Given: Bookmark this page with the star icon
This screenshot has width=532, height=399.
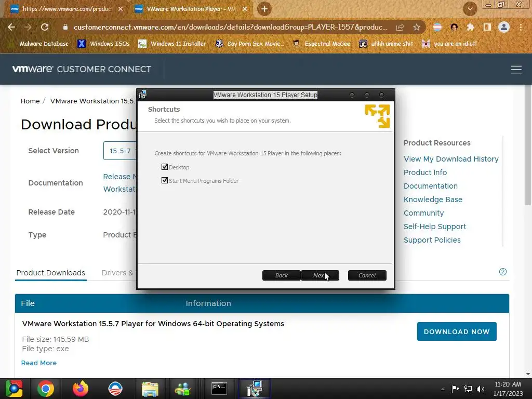Looking at the screenshot, I should [x=417, y=27].
